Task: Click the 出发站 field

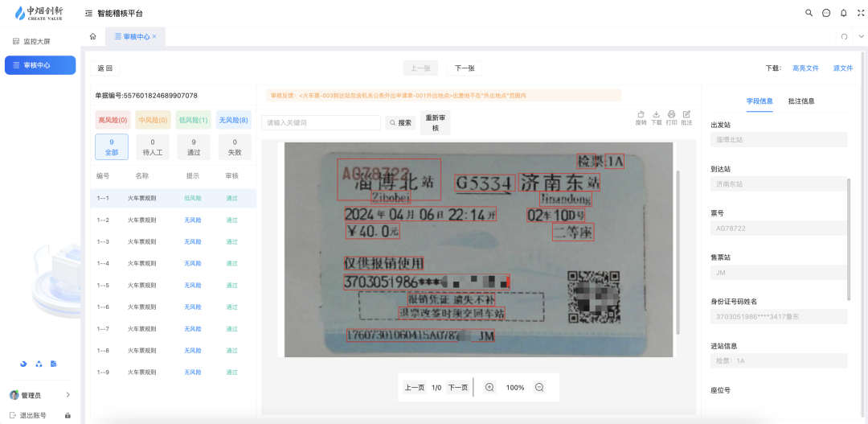Action: 779,140
